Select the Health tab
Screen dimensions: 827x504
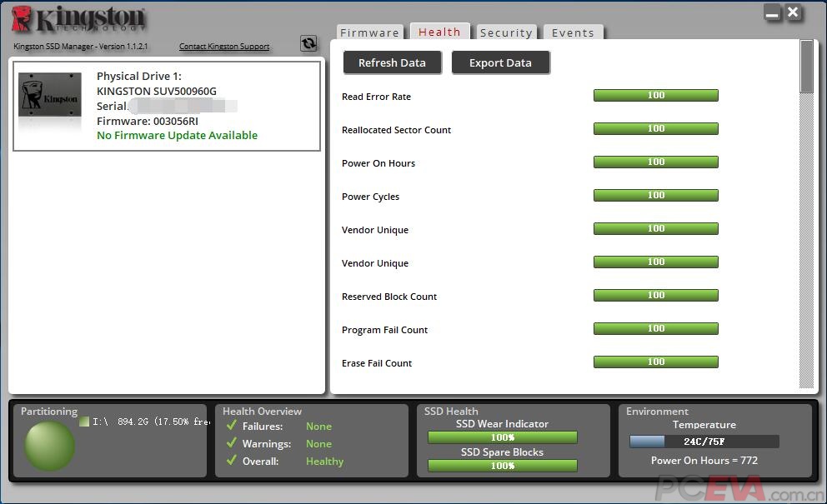coord(439,32)
